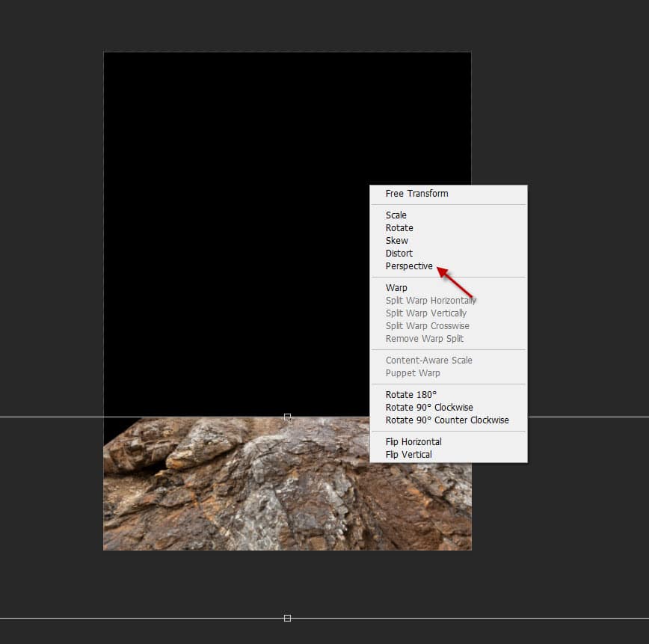Select Content-Aware Scale in menu
Viewport: 649px width, 644px height.
pos(428,361)
